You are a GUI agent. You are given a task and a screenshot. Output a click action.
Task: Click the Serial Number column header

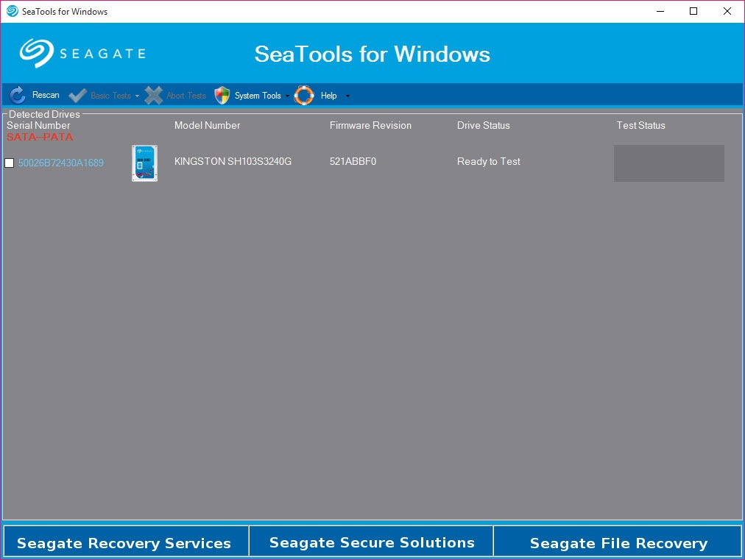click(x=38, y=125)
